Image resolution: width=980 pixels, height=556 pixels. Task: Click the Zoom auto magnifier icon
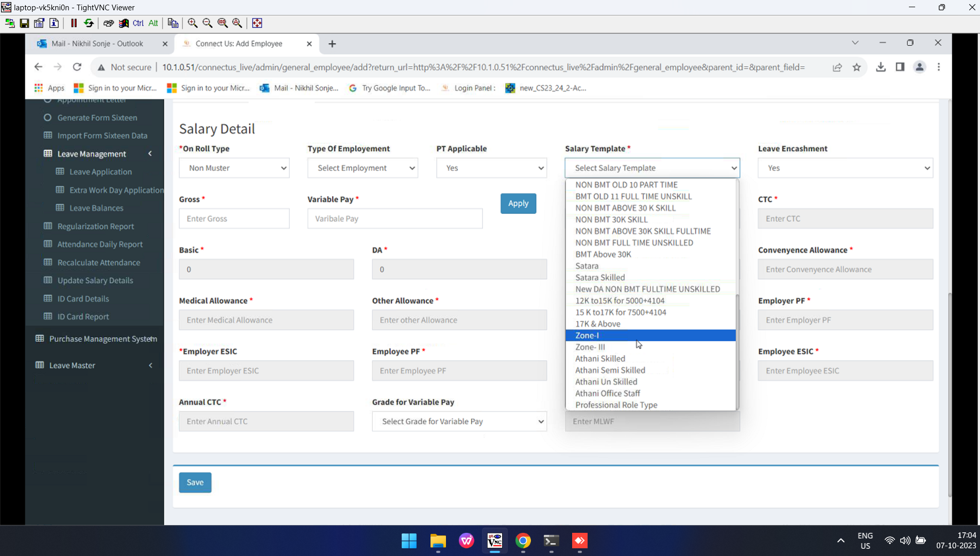point(237,23)
